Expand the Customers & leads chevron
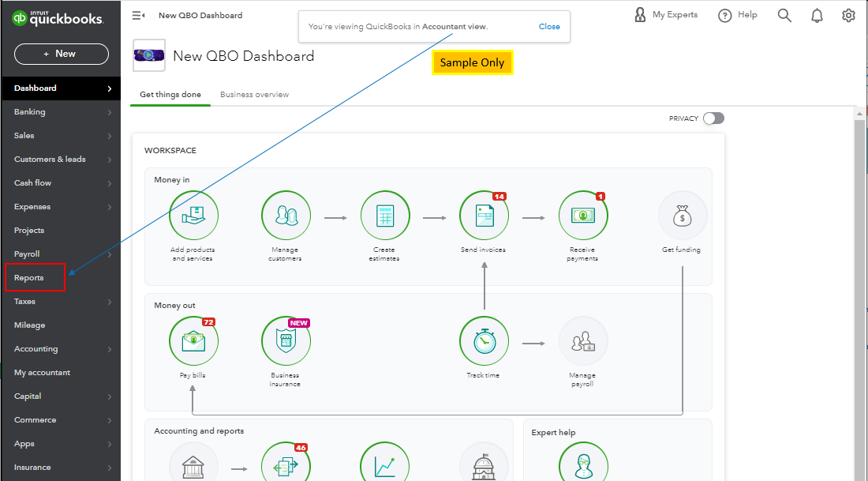The width and height of the screenshot is (868, 481). (110, 160)
